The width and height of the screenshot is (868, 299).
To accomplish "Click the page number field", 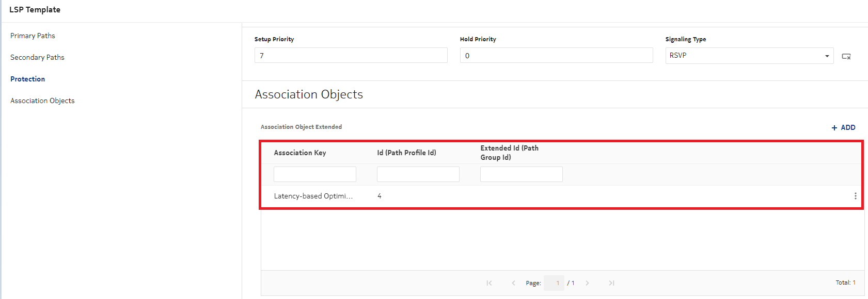I will pyautogui.click(x=554, y=283).
